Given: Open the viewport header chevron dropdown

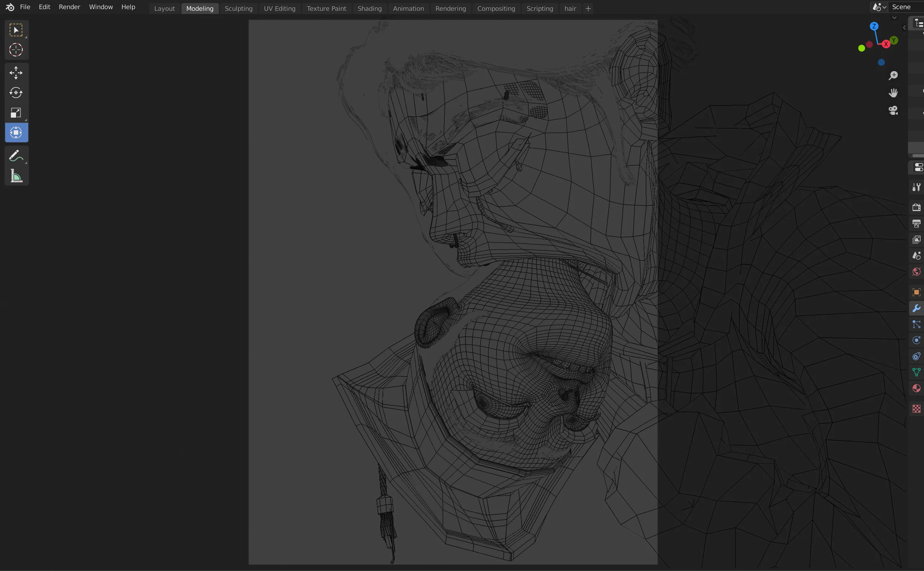Looking at the screenshot, I should tap(894, 17).
